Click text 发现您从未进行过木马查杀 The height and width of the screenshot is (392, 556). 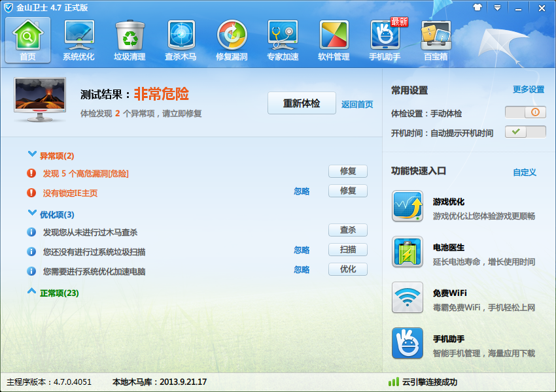pyautogui.click(x=90, y=233)
